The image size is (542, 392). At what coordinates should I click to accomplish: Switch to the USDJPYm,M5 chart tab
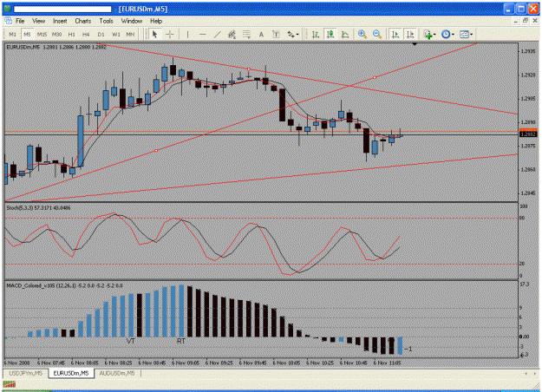[26, 373]
